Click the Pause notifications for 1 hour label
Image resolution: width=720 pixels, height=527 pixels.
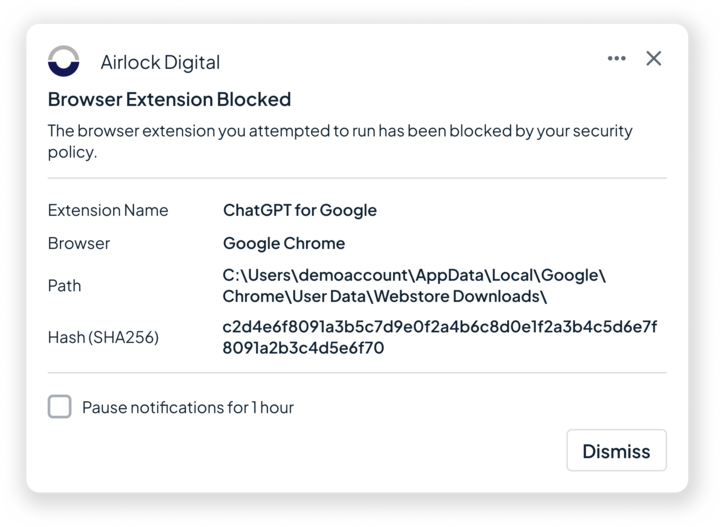tap(188, 407)
